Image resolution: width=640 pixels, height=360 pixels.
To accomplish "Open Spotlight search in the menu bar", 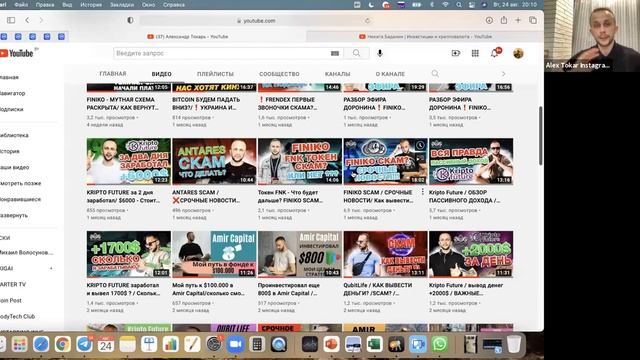I will point(459,4).
